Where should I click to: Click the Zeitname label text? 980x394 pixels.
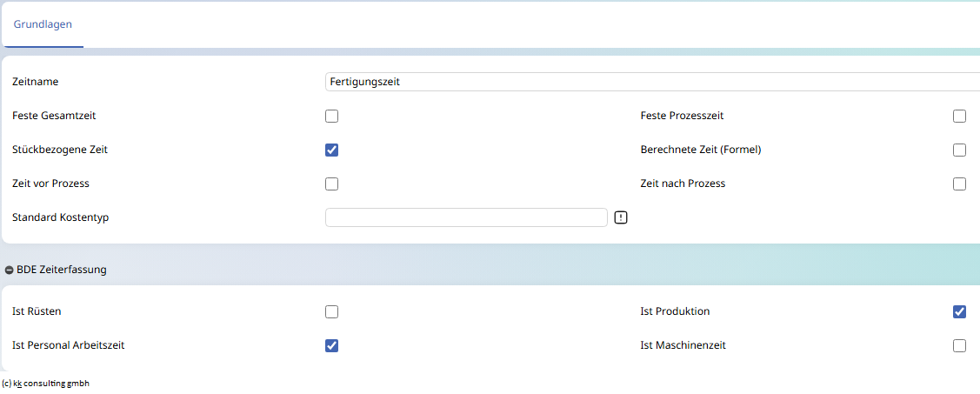click(35, 82)
